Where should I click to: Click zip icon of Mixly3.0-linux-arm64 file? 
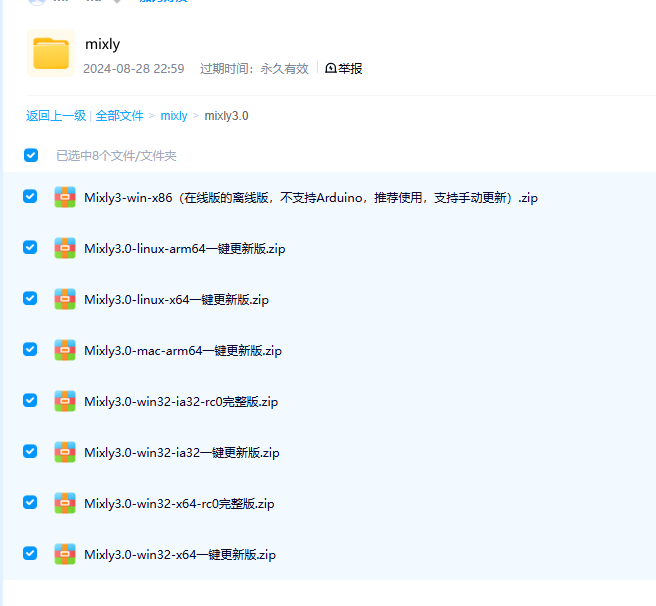tap(65, 248)
